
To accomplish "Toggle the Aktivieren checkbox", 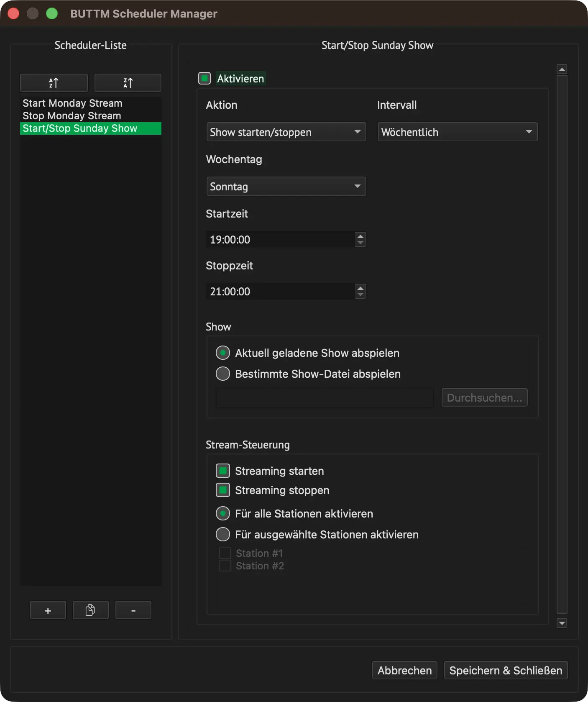I will [205, 78].
